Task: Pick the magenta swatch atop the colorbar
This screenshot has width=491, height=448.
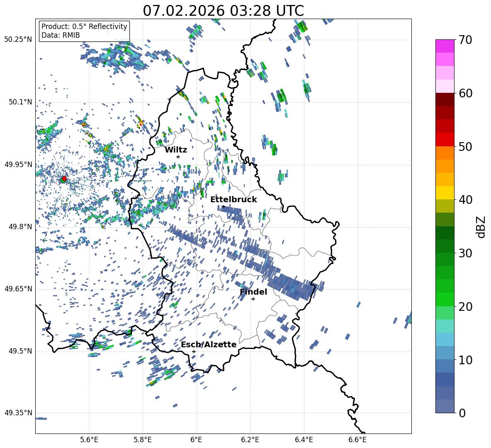Action: tap(445, 46)
